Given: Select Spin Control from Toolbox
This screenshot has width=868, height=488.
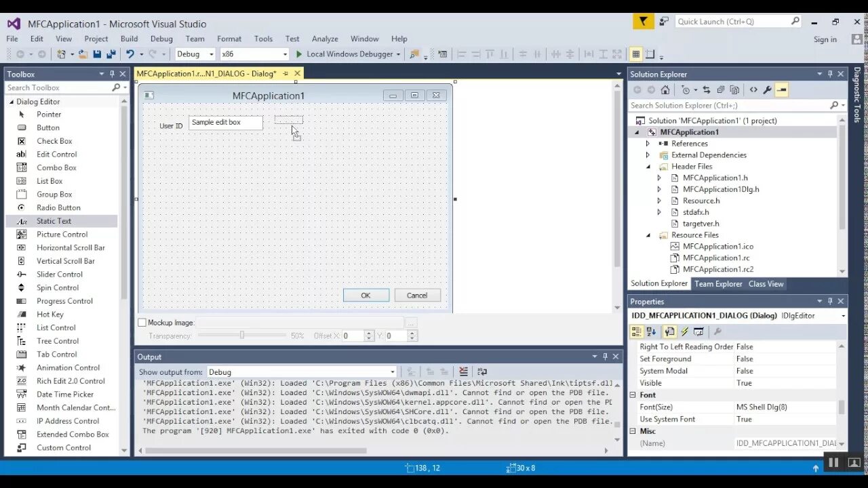Looking at the screenshot, I should pyautogui.click(x=57, y=288).
